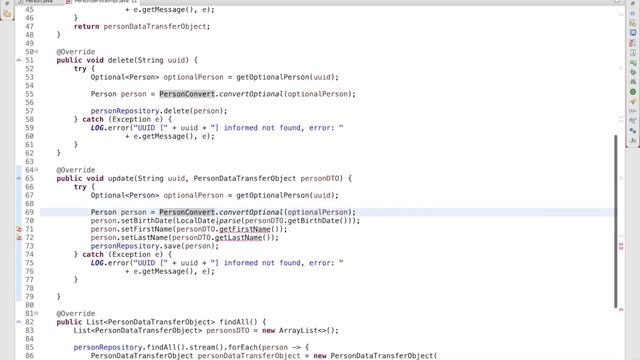Viewport: 640px width, 360px height.
Task: Click setLastName on line 72
Action: [x=144, y=238]
